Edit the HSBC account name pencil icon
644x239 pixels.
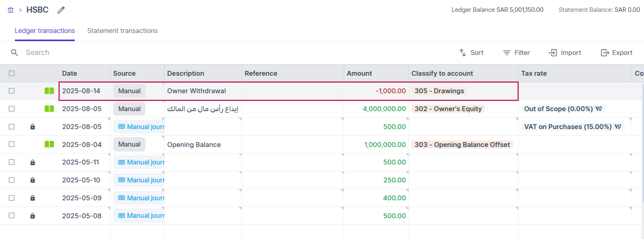pyautogui.click(x=61, y=10)
